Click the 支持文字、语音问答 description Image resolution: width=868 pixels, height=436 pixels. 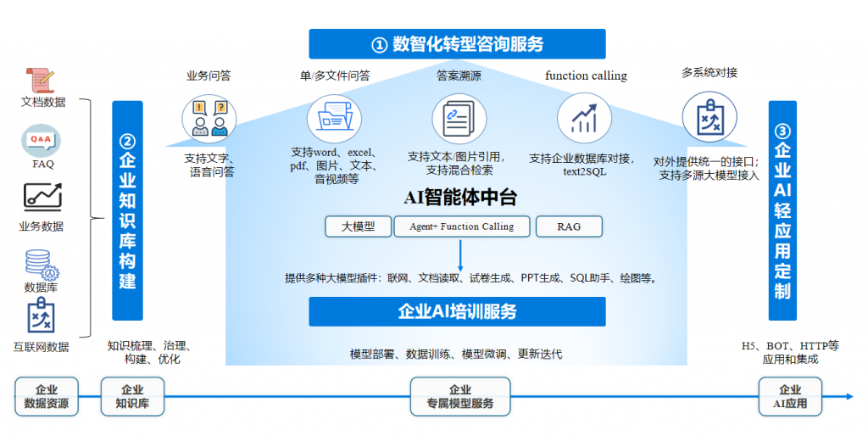pos(210,165)
